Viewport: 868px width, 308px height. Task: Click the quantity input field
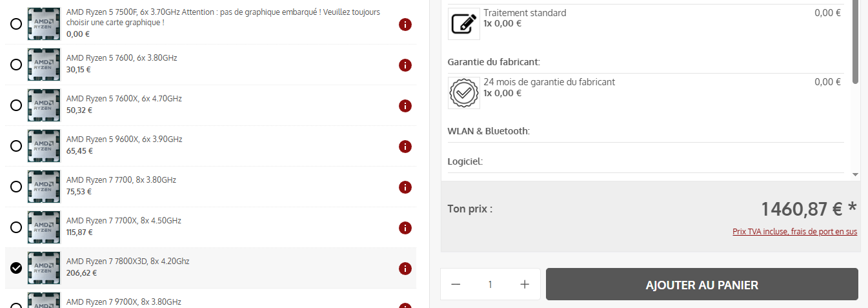(x=490, y=285)
